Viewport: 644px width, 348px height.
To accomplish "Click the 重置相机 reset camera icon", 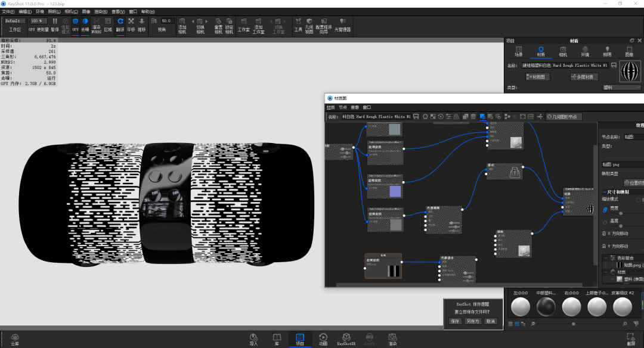I will pos(218,26).
